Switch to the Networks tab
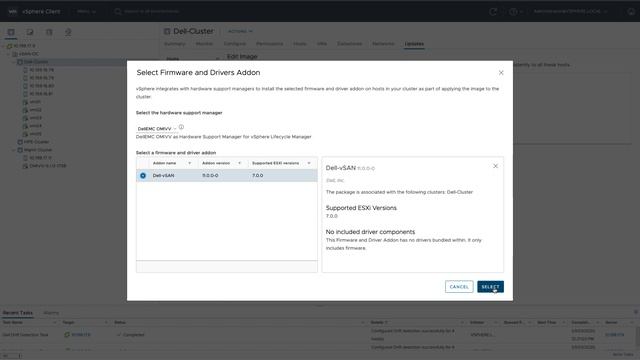Screen dimensions: 640x360 pyautogui.click(x=383, y=44)
